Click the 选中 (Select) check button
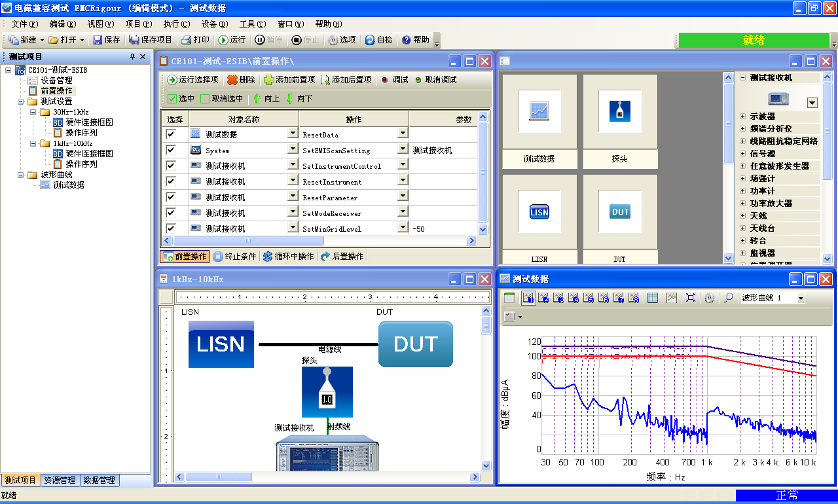The image size is (838, 504). point(181,99)
